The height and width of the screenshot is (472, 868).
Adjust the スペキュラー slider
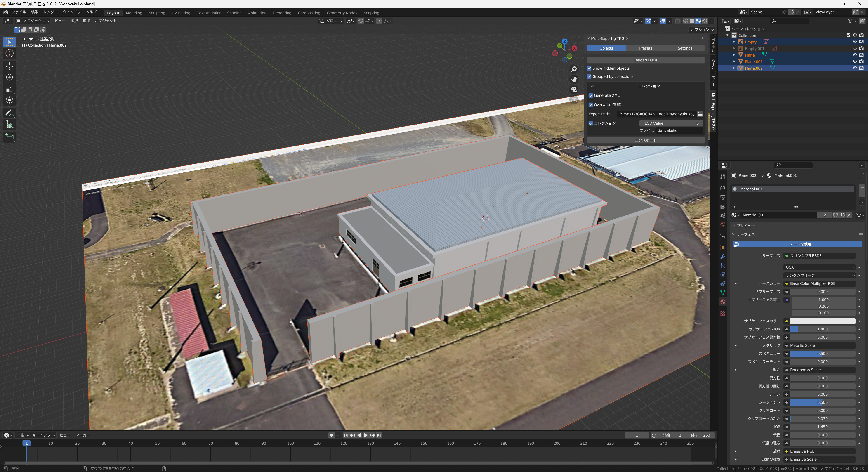point(822,354)
